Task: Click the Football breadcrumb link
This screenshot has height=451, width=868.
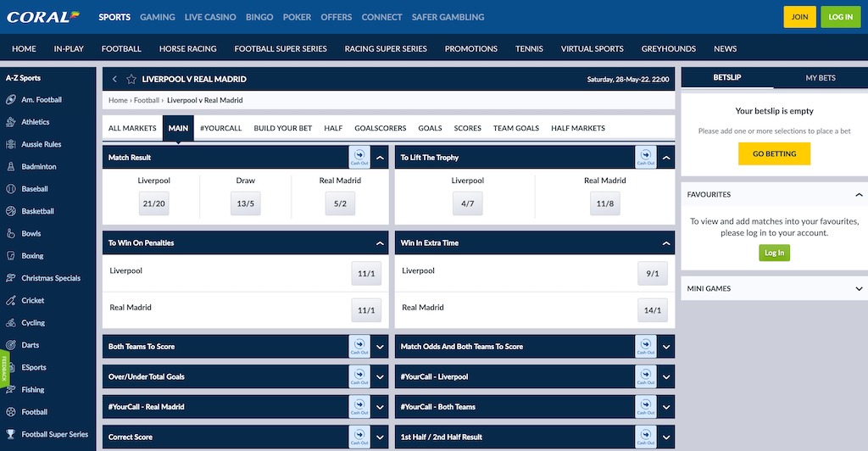Action: (146, 100)
